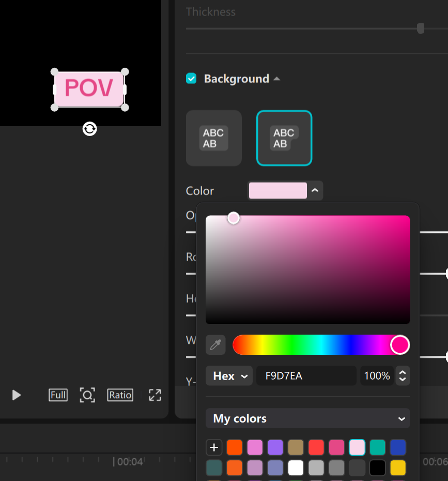Image resolution: width=448 pixels, height=481 pixels.
Task: Pick the orange swatch in second row
Action: 235,468
